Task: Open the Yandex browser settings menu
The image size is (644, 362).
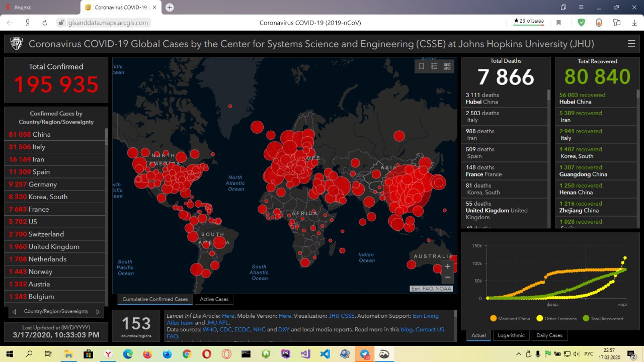Action: 581,7
